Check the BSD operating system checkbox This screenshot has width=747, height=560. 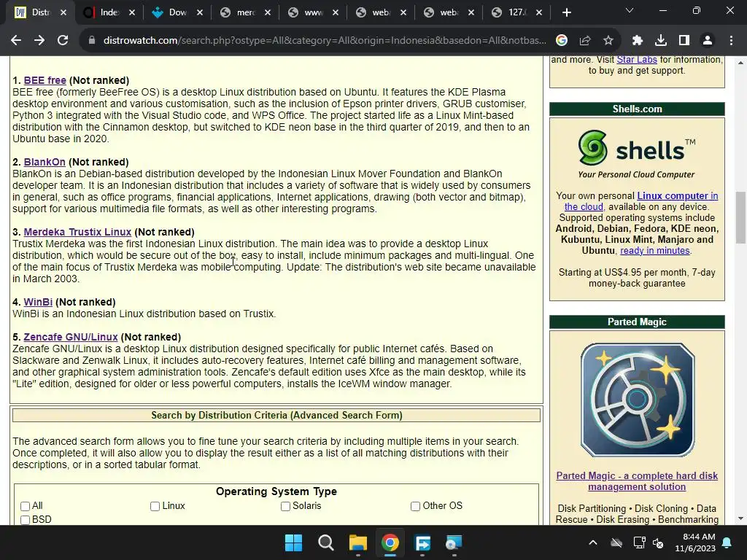(x=26, y=520)
